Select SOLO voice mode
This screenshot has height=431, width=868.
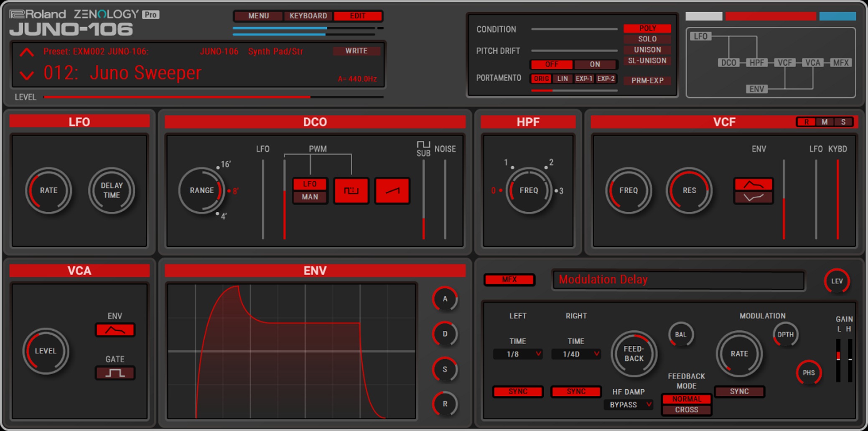click(647, 39)
